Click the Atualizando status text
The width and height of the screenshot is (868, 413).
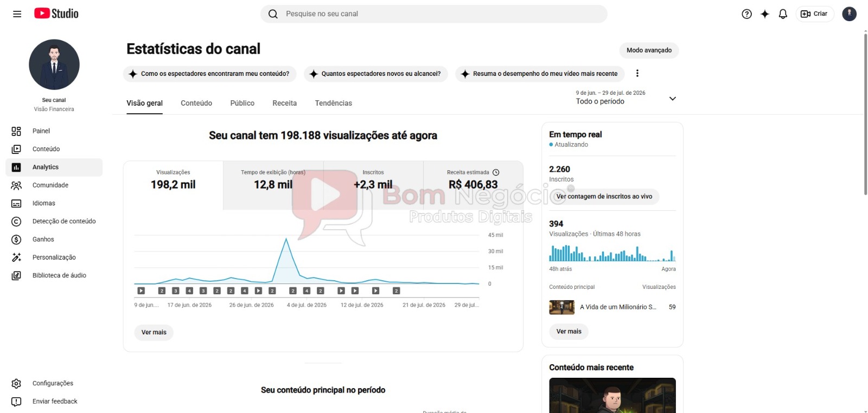(571, 145)
